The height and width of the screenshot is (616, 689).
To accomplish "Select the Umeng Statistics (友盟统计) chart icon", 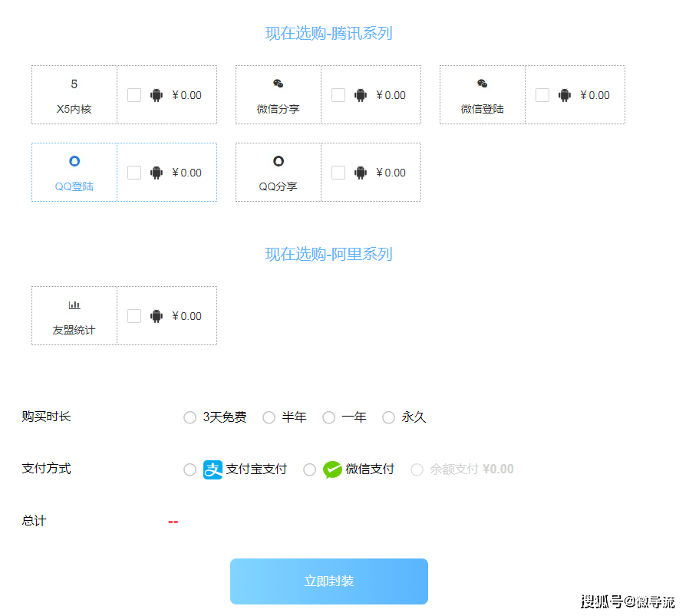I will 74,306.
